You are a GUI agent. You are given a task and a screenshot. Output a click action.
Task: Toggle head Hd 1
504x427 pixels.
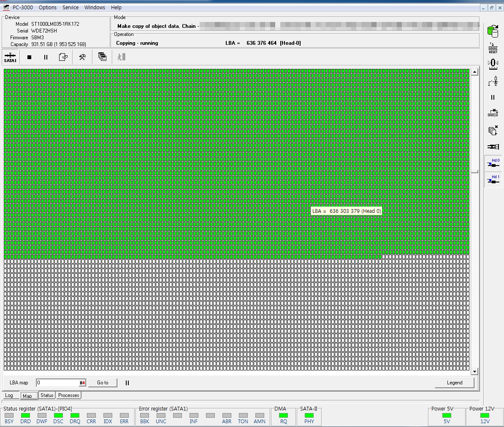click(493, 180)
